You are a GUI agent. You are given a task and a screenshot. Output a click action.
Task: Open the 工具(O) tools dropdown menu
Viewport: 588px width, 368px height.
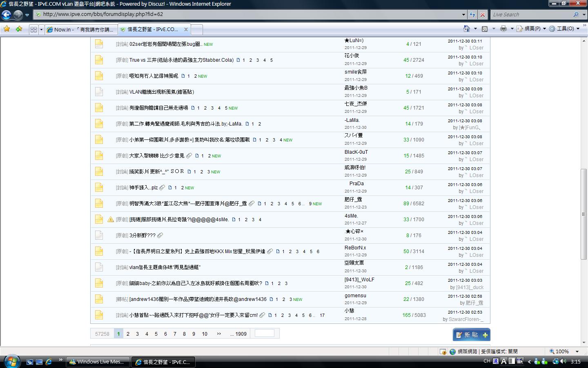(x=564, y=29)
